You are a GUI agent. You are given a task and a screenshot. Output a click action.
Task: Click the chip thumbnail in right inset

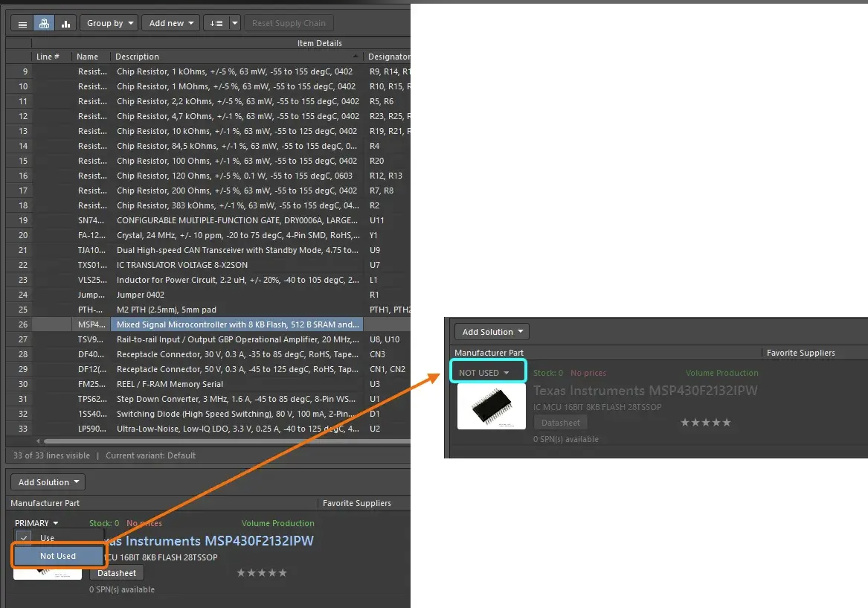point(492,406)
